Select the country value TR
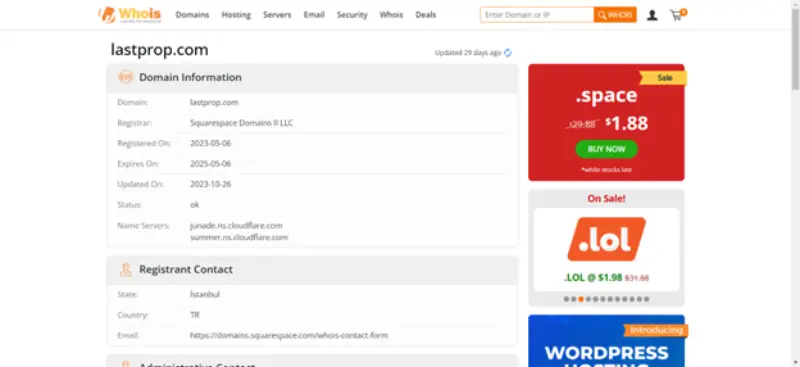The width and height of the screenshot is (800, 367). pyautogui.click(x=195, y=315)
